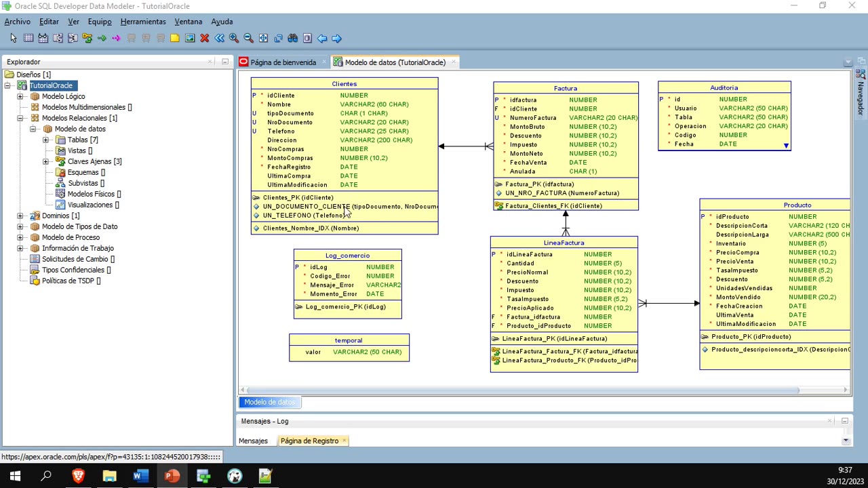Collapse the Modelo de datos tree node

[x=33, y=129]
